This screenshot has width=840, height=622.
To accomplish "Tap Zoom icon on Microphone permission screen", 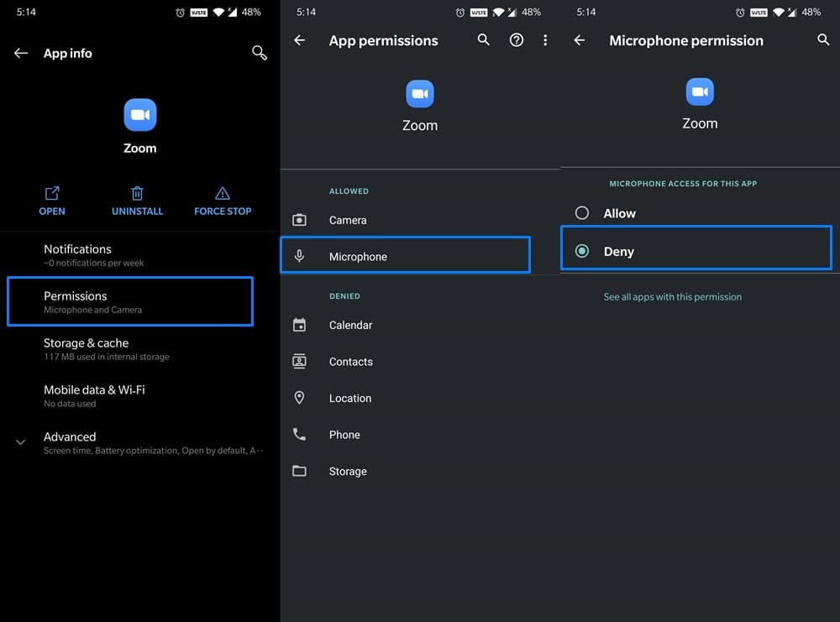I will point(700,91).
